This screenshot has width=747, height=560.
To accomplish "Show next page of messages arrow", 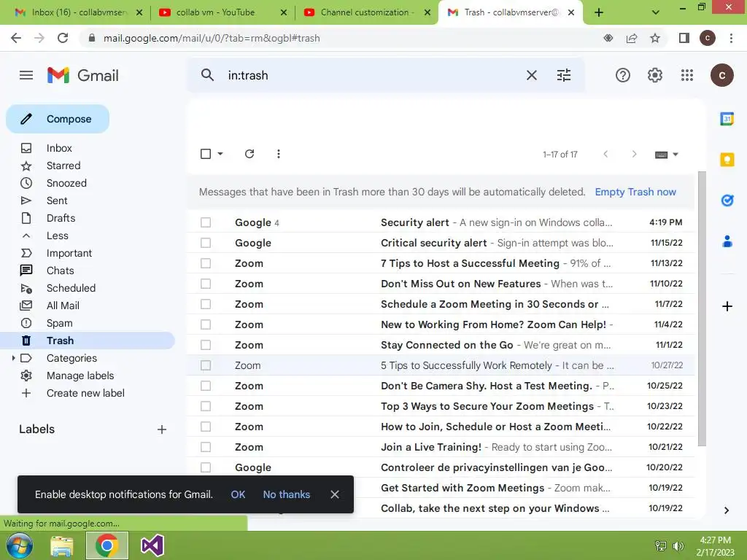I will pos(634,154).
